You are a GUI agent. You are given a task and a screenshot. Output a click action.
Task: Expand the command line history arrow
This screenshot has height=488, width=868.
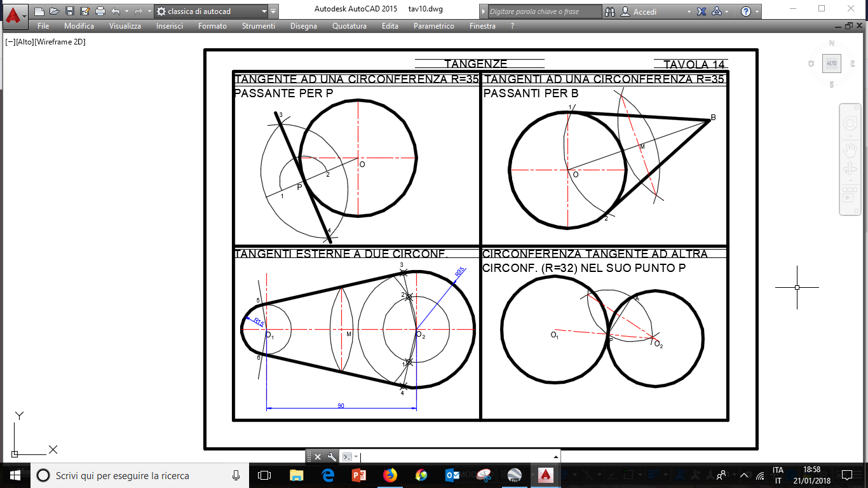pyautogui.click(x=556, y=457)
